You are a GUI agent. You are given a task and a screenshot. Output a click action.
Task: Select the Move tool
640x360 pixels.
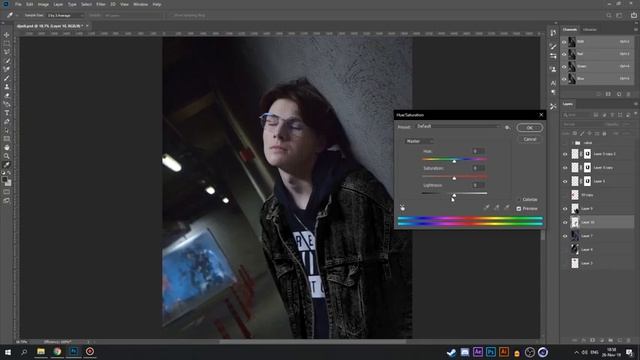coord(7,35)
